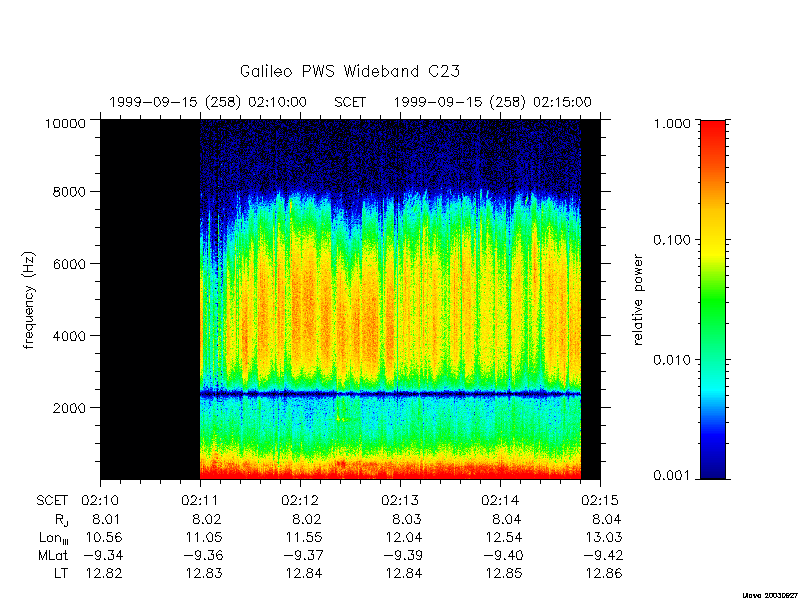Click the '4000' frequency tick label
The height and width of the screenshot is (600, 800).
point(69,336)
